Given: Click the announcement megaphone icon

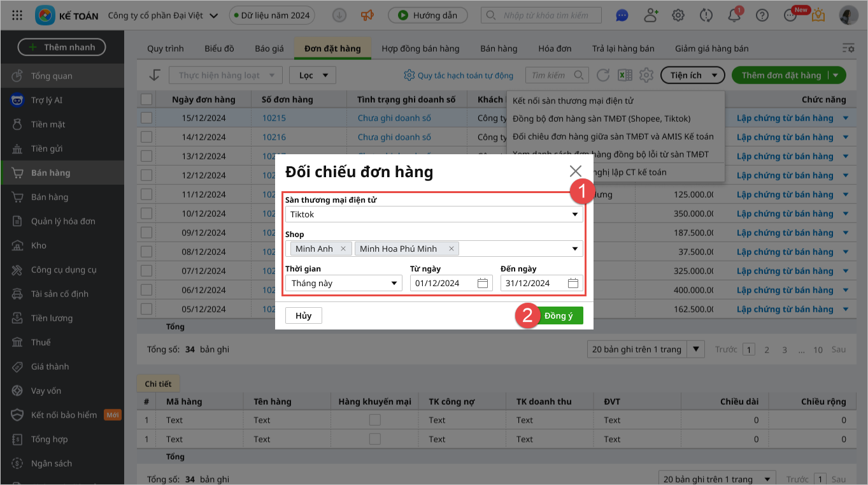Looking at the screenshot, I should (367, 15).
